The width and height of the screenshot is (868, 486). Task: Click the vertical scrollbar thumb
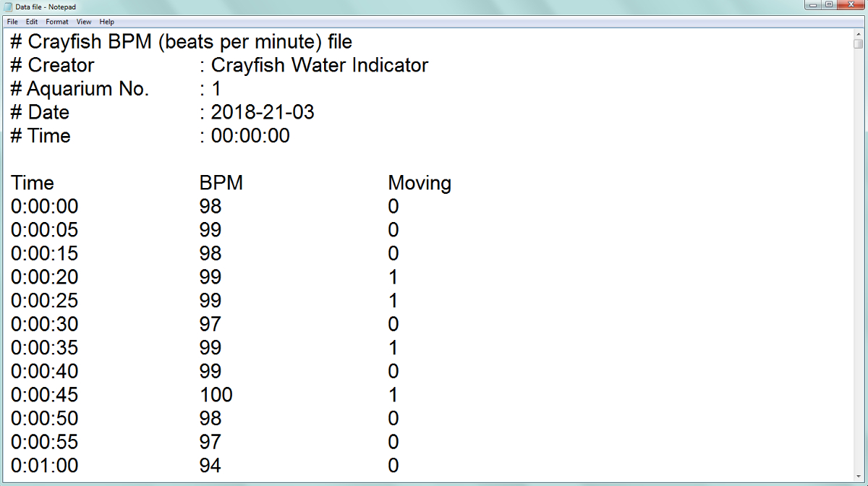tap(858, 43)
